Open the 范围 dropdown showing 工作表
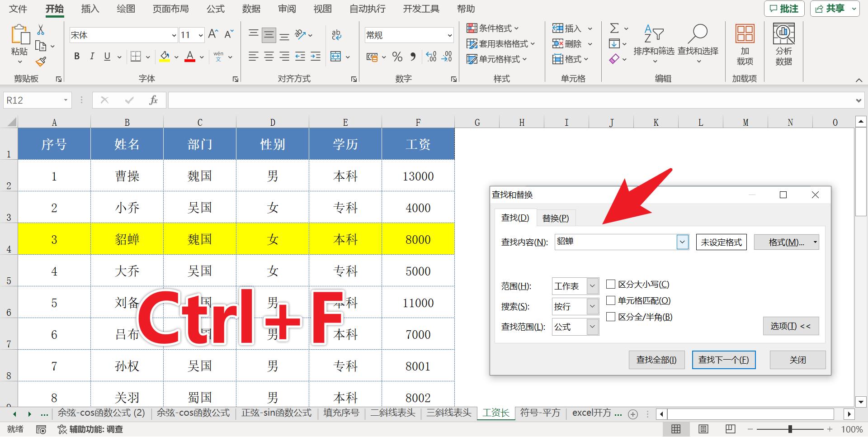Viewport: 868px width, 437px height. tap(592, 286)
